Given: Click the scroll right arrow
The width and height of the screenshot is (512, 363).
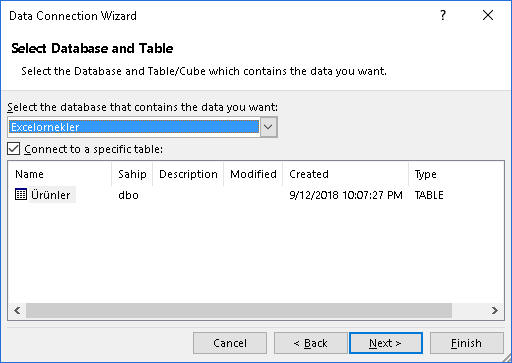Looking at the screenshot, I should [x=495, y=311].
